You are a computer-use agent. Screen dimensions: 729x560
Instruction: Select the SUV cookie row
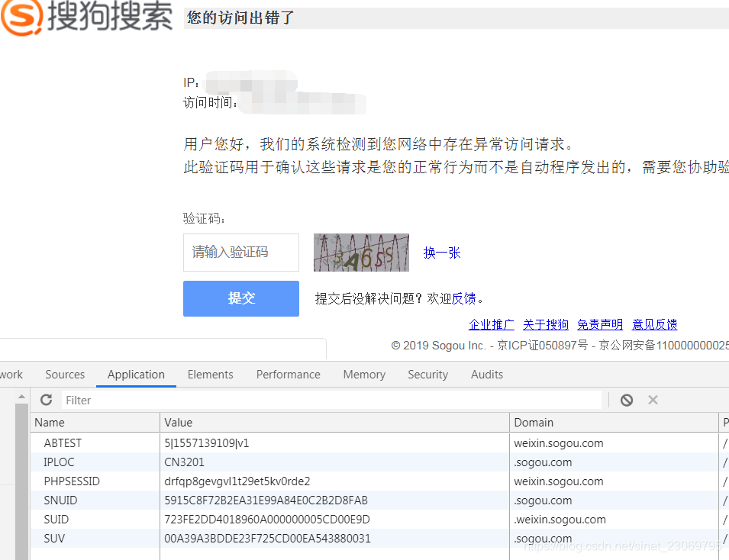point(379,539)
